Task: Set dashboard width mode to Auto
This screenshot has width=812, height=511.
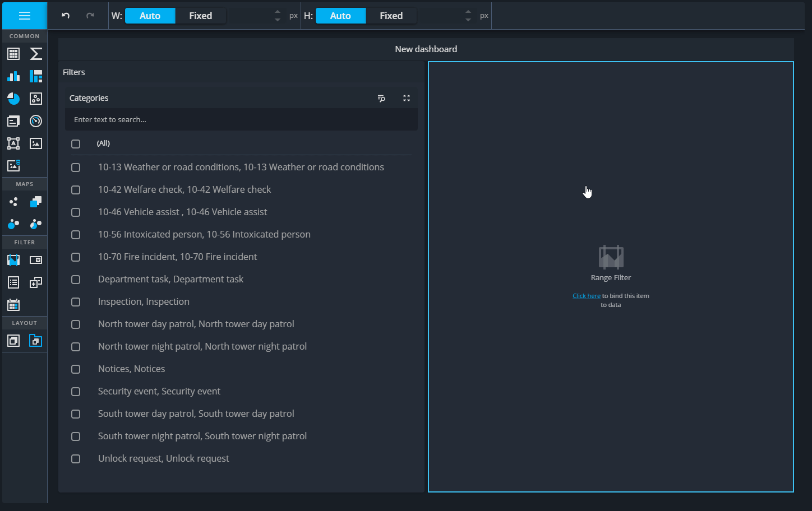Action: pyautogui.click(x=150, y=16)
